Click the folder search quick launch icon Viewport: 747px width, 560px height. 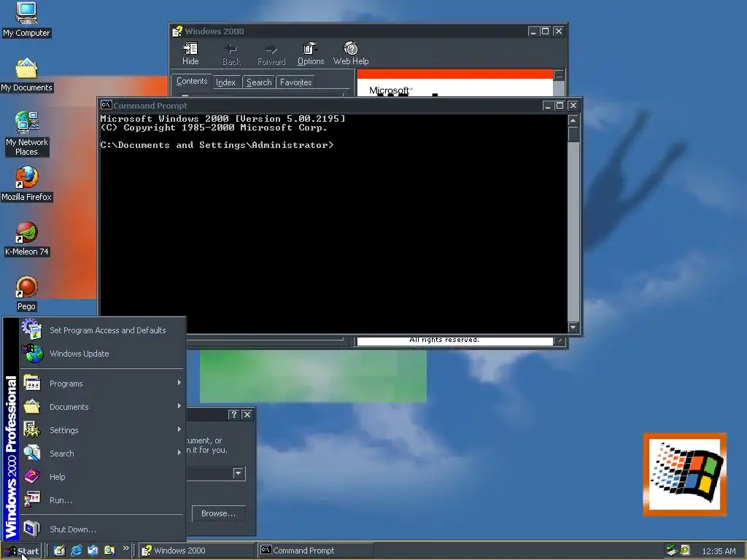click(x=109, y=551)
